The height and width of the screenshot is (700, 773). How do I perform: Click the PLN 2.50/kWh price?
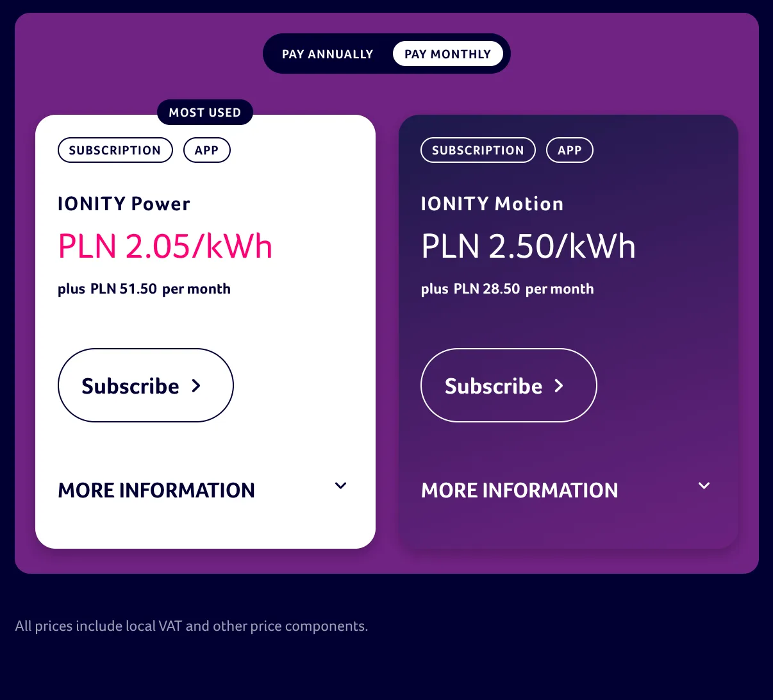click(x=528, y=246)
